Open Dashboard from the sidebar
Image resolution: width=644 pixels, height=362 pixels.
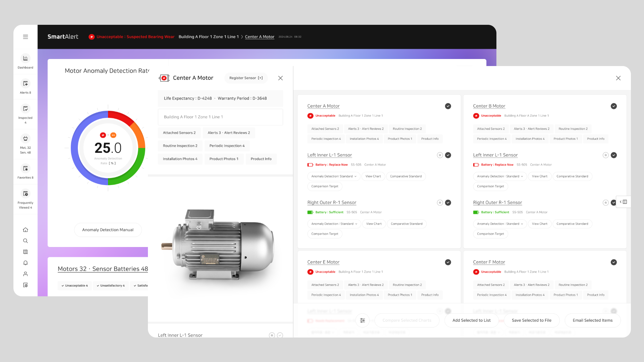pyautogui.click(x=25, y=58)
